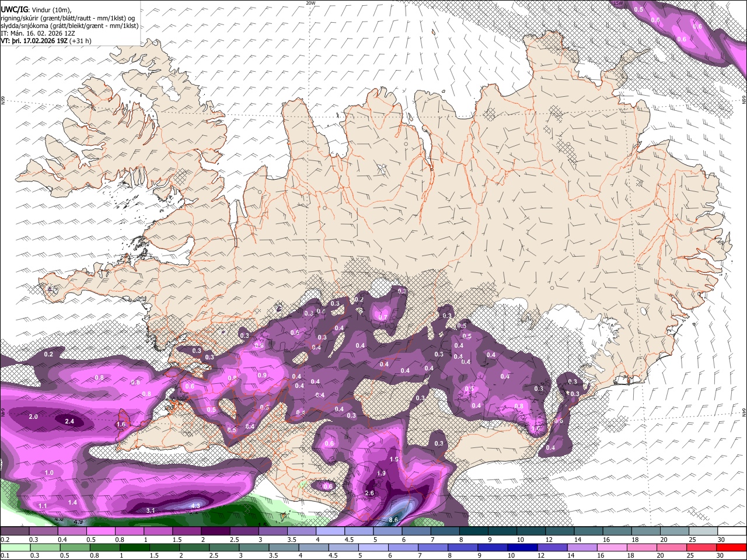
Task: Click the bright red swatch after 30 in rain legend
Action: 732,547
